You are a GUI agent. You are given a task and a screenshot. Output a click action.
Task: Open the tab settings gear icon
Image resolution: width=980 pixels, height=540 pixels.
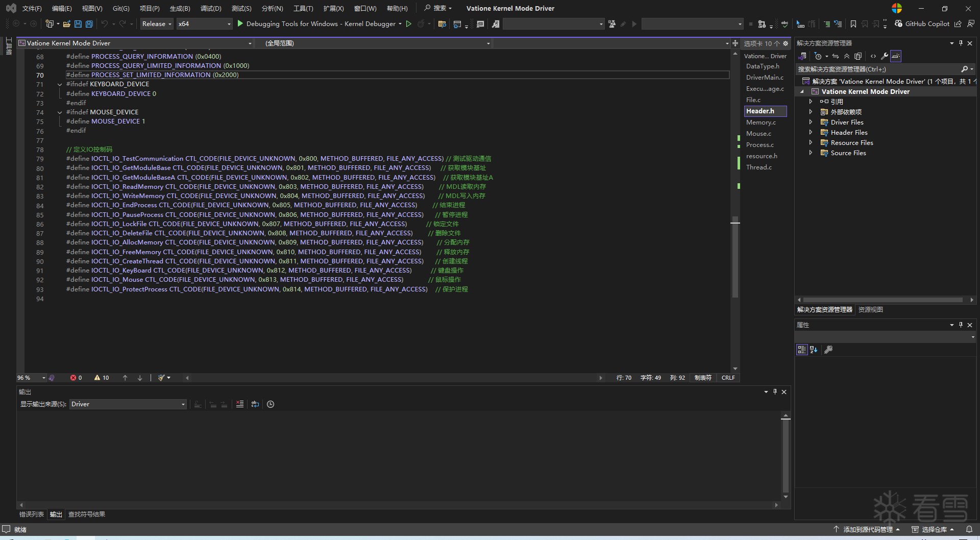(x=786, y=43)
